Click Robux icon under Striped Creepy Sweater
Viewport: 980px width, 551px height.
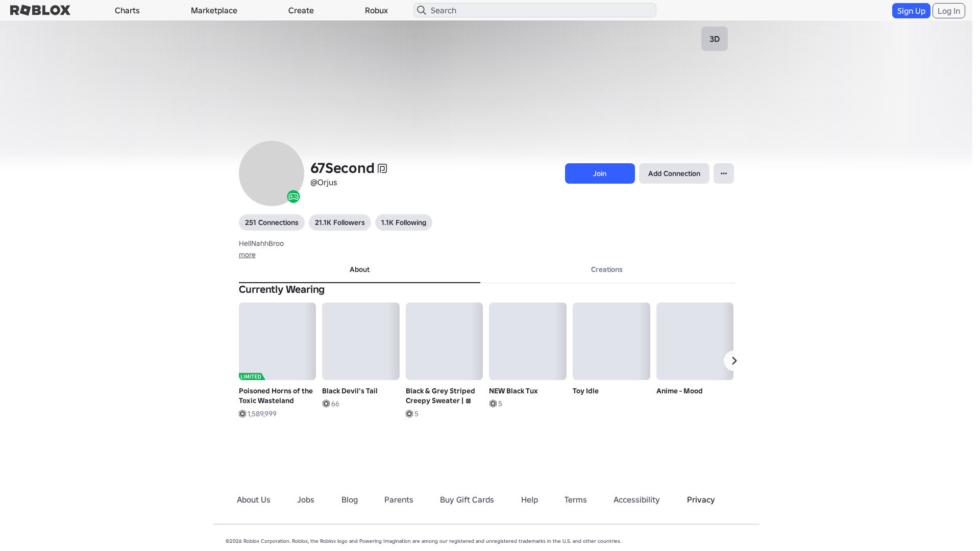click(409, 414)
